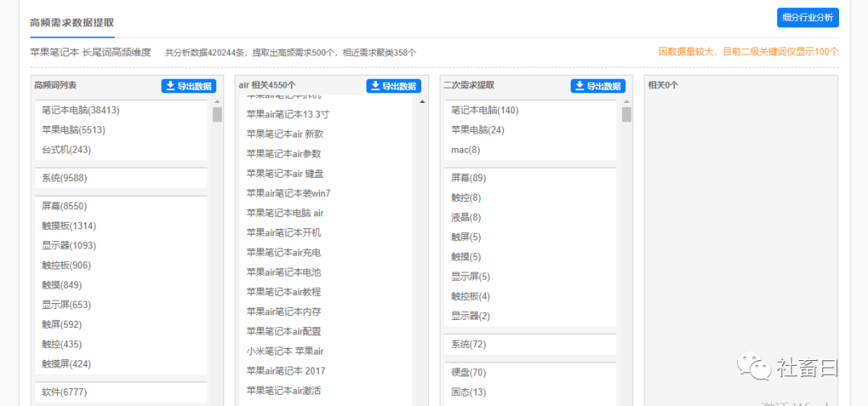The height and width of the screenshot is (406, 868).
Task: Select 苹果笔记本air配置 entry
Action: [x=284, y=331]
